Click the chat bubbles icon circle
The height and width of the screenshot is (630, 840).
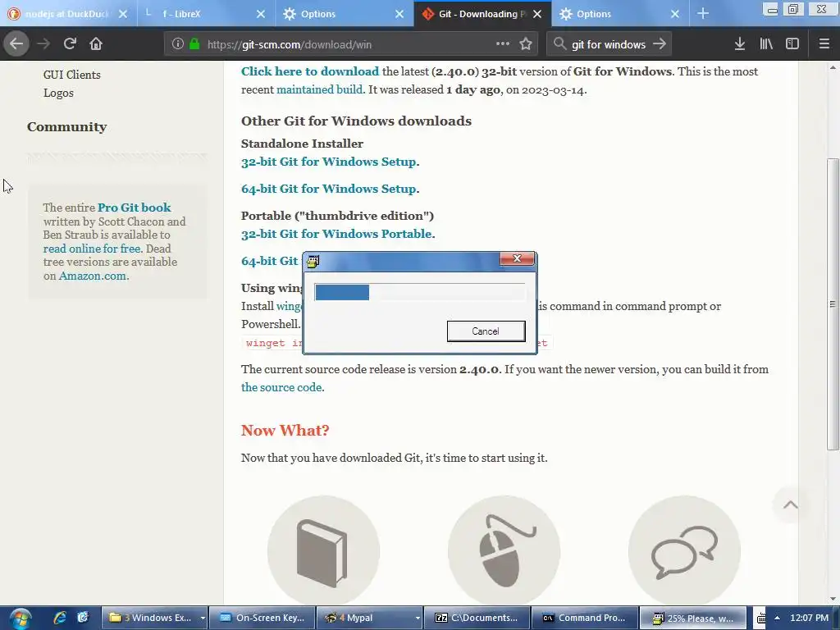coord(685,551)
